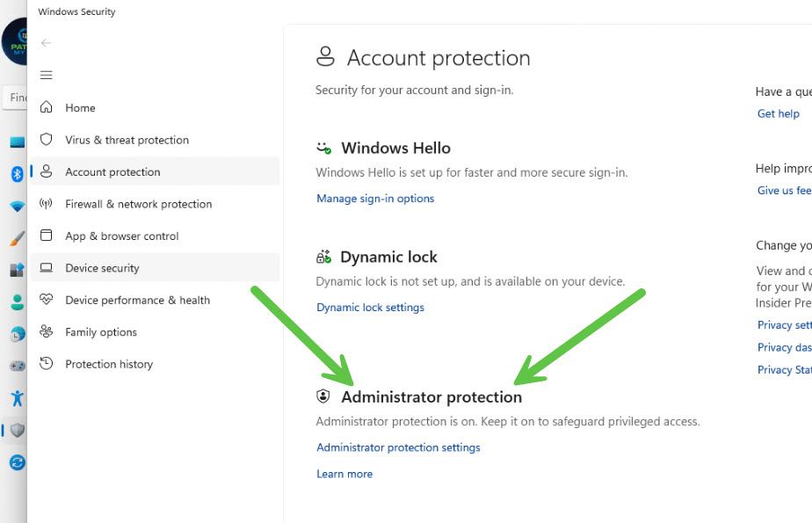Open Firewall & network protection
The width and height of the screenshot is (812, 523).
pos(155,204)
